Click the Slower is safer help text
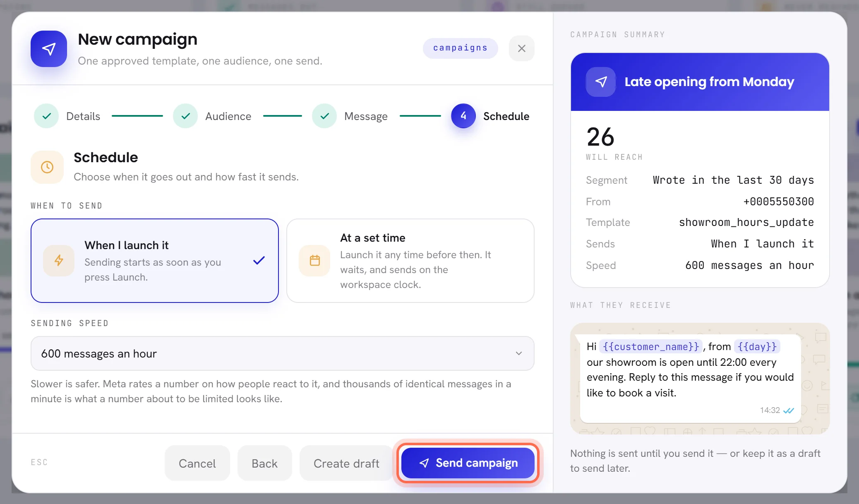 tap(271, 391)
